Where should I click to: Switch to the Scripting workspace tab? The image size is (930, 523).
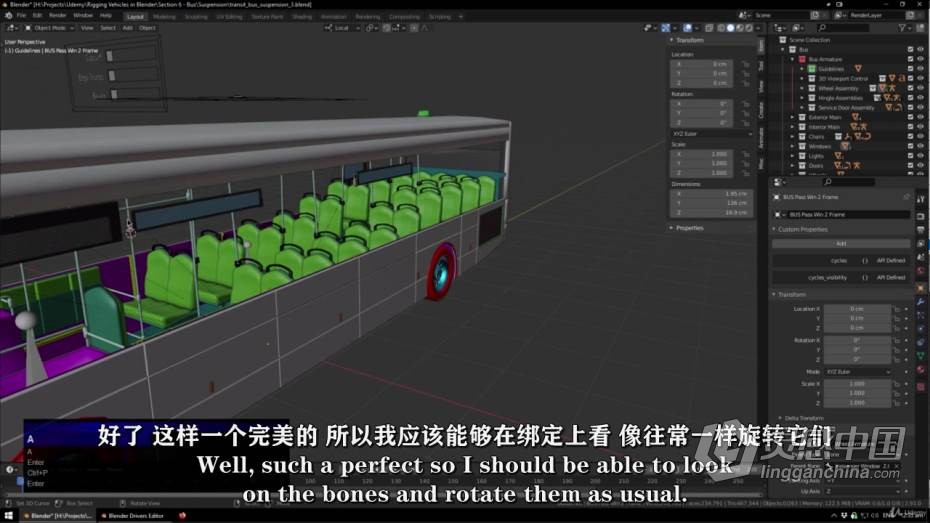[x=439, y=17]
